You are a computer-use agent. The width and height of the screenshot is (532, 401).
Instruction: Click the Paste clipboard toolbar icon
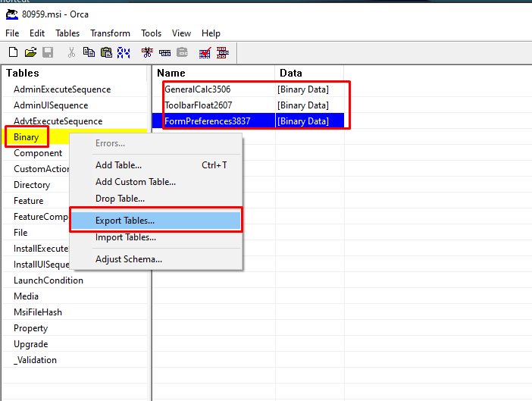pos(106,52)
